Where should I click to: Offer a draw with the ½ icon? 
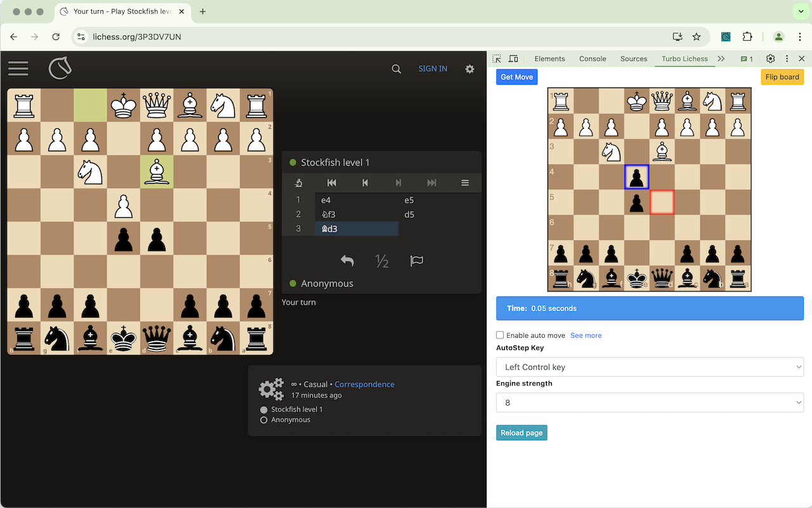pos(382,260)
